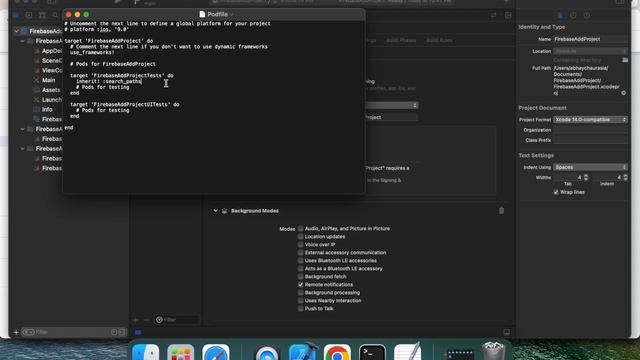Click the Organization input field
The image size is (640, 360).
point(590,130)
